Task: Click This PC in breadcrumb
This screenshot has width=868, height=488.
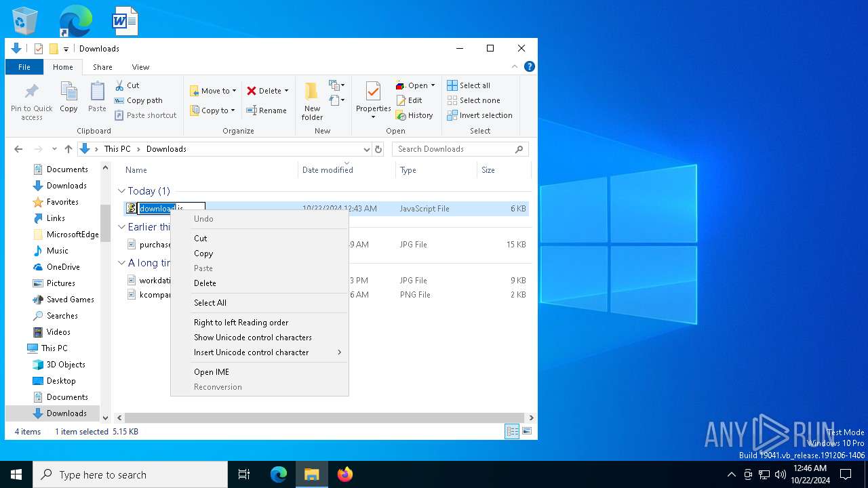Action: [117, 149]
